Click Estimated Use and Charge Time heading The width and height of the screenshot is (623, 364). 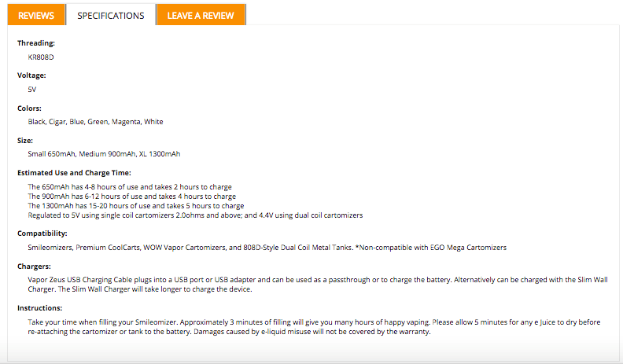(x=74, y=173)
